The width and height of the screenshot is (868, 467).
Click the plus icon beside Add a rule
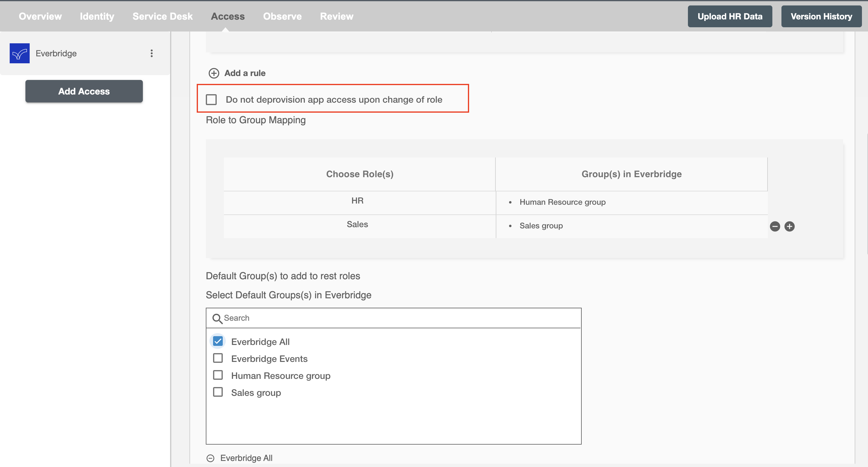pos(214,73)
